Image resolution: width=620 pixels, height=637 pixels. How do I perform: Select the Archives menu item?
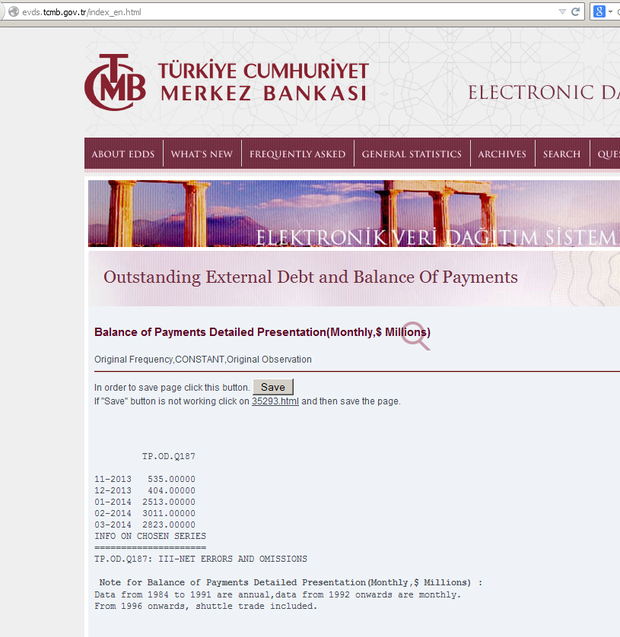point(501,154)
